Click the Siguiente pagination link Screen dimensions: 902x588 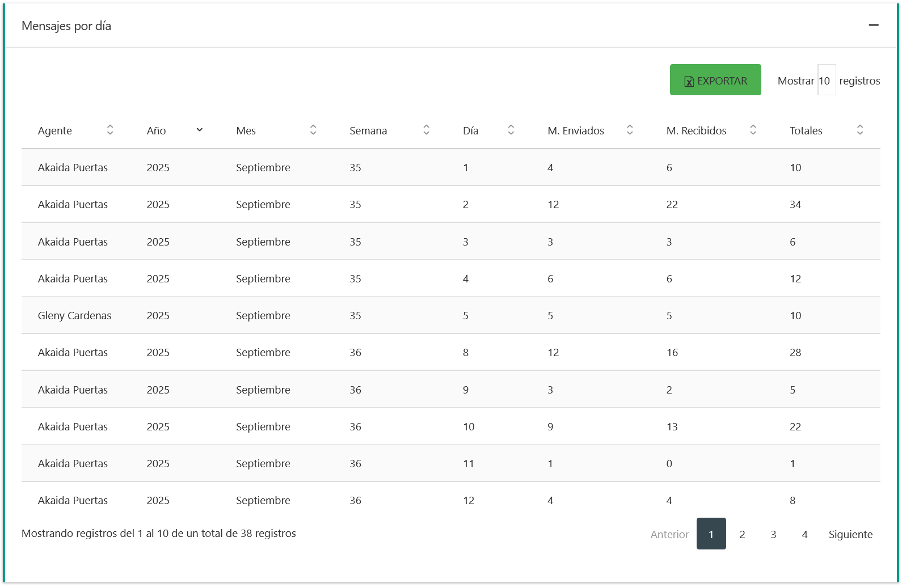coord(850,534)
